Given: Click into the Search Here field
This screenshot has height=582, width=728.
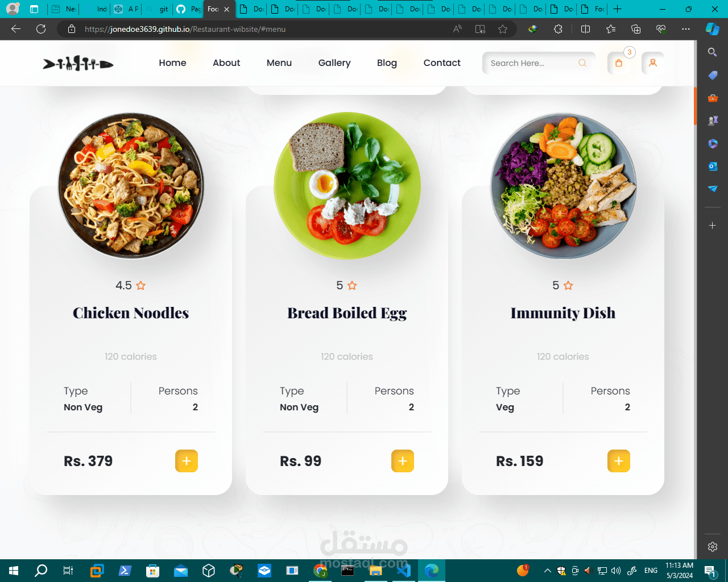Looking at the screenshot, I should pos(532,63).
